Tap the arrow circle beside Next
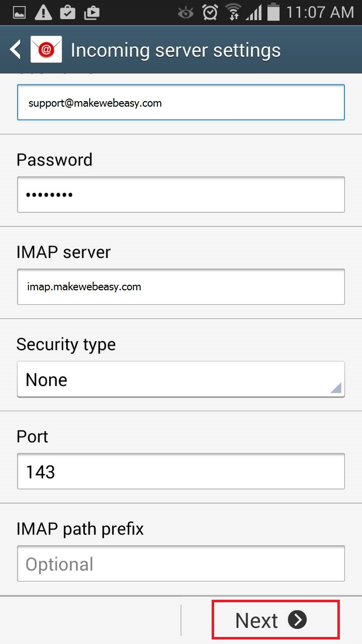 (297, 620)
